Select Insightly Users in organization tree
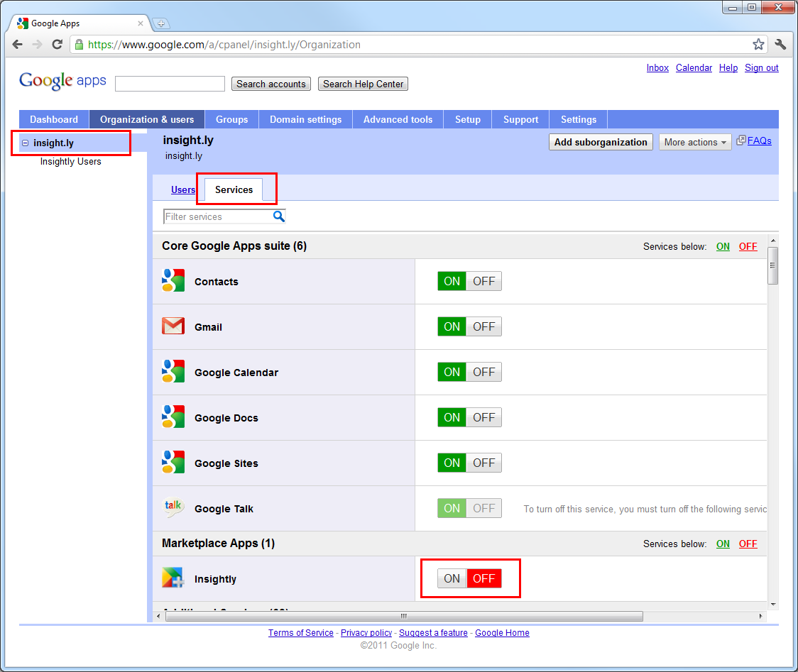798x672 pixels. (71, 161)
